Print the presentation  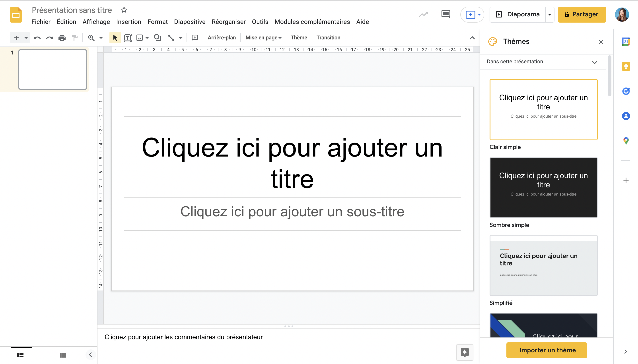[x=62, y=38]
